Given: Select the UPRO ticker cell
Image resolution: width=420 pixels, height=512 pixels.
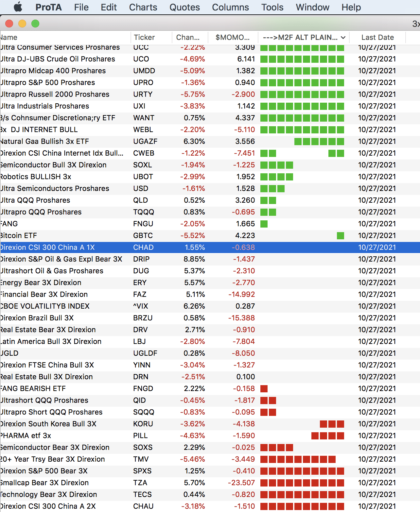Looking at the screenshot, I should coord(143,82).
